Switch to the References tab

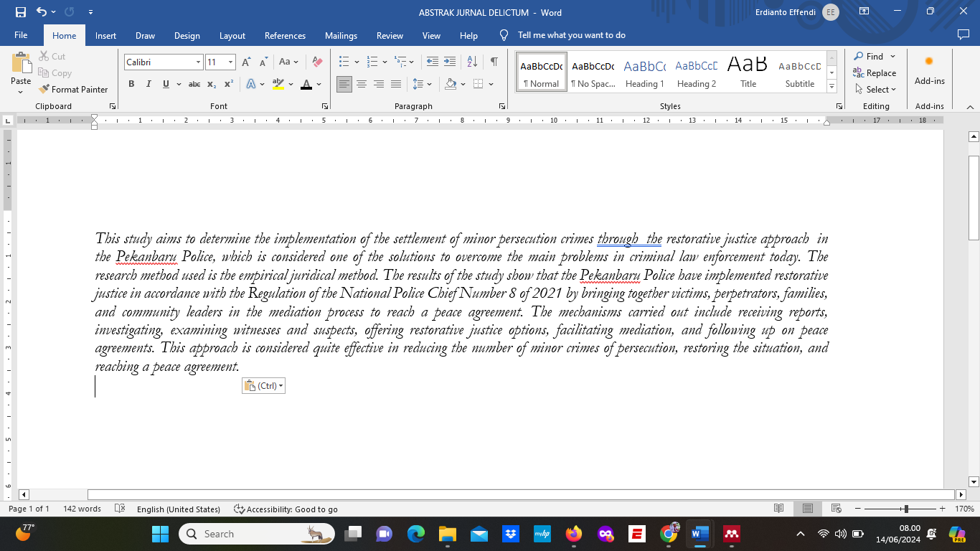tap(285, 35)
